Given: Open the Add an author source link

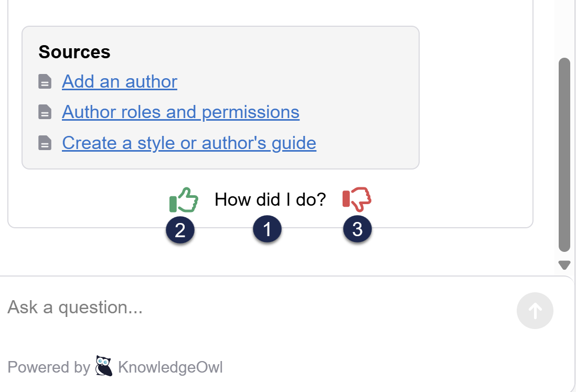Looking at the screenshot, I should tap(120, 82).
